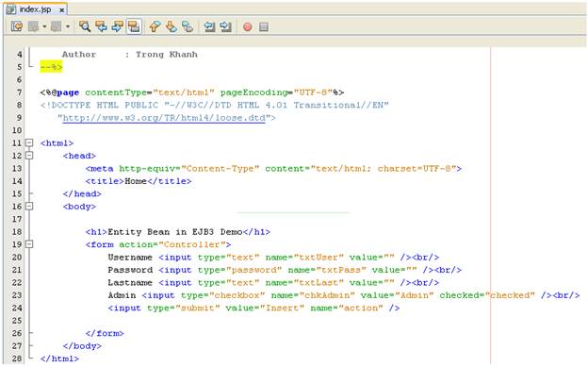Image resolution: width=588 pixels, height=367 pixels.
Task: Click the closing </form> tag
Action: [105, 333]
